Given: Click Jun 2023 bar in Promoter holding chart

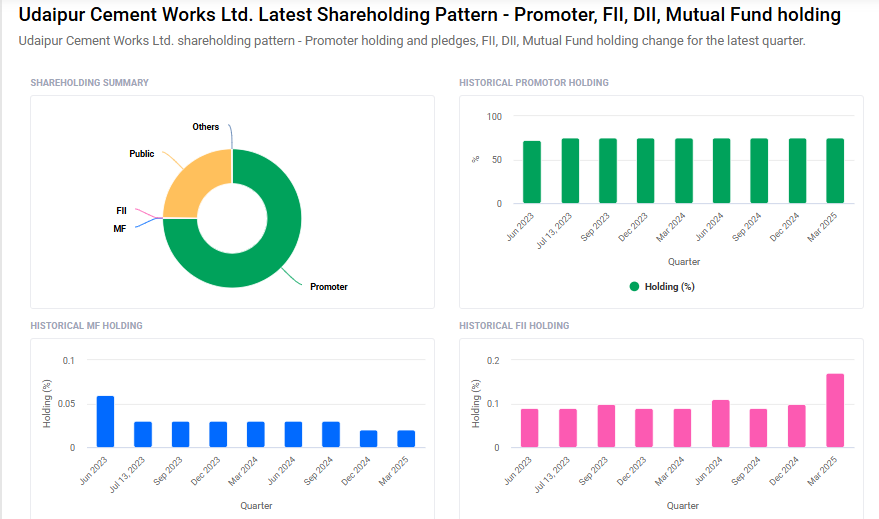Looking at the screenshot, I should pyautogui.click(x=532, y=172).
